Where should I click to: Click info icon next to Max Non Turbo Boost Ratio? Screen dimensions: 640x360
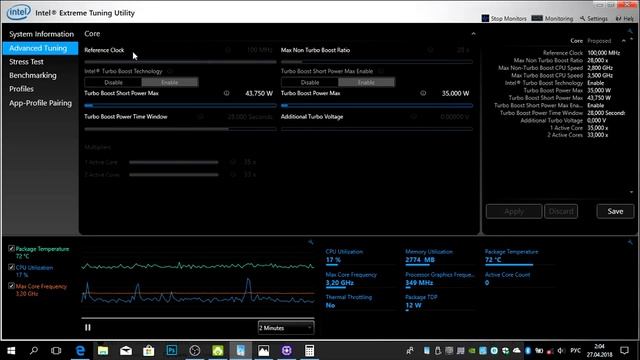430,50
